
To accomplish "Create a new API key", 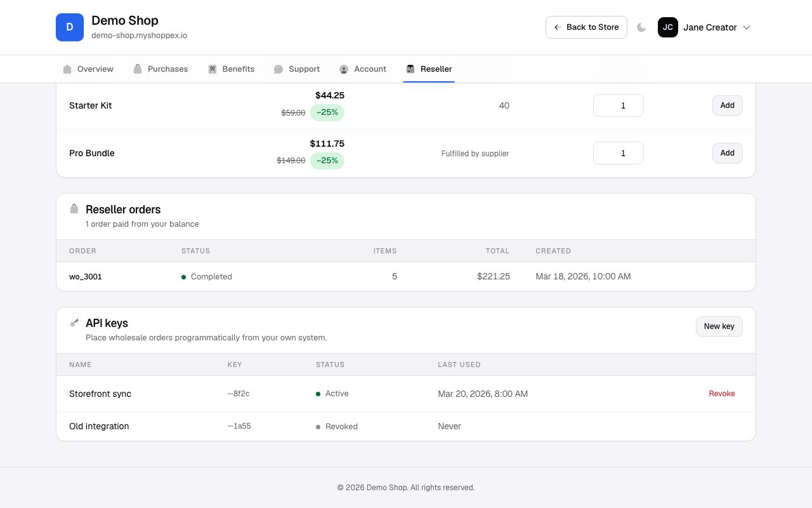I will (x=719, y=326).
